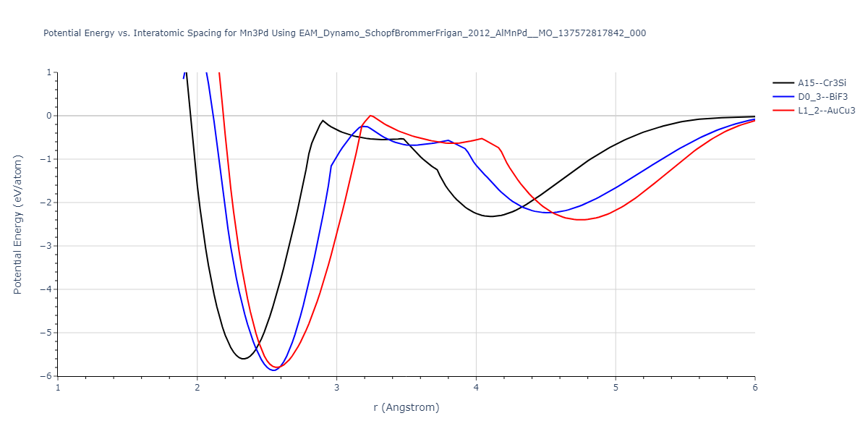Click x-axis tick label 6
The height and width of the screenshot is (434, 868).
point(754,388)
